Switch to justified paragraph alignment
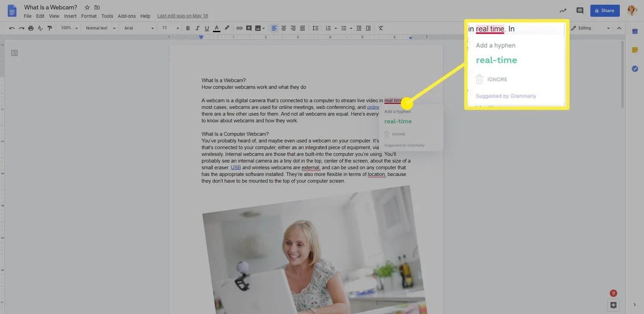Viewport: 644px width, 314px height. click(x=302, y=27)
